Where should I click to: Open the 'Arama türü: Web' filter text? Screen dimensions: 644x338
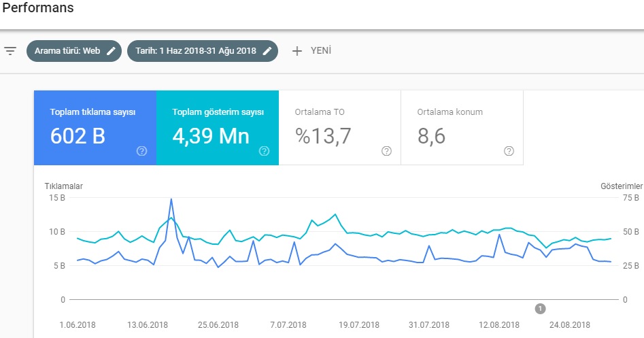coord(67,51)
